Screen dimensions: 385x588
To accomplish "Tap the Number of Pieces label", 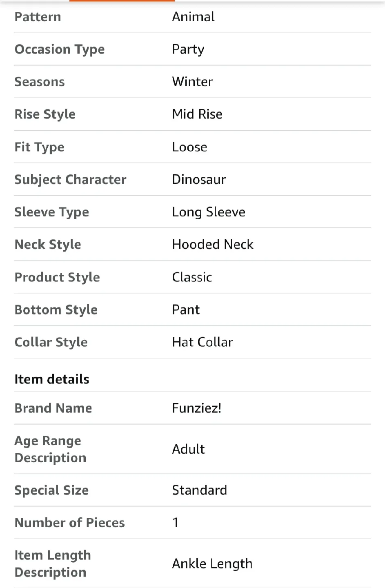I will point(70,523).
